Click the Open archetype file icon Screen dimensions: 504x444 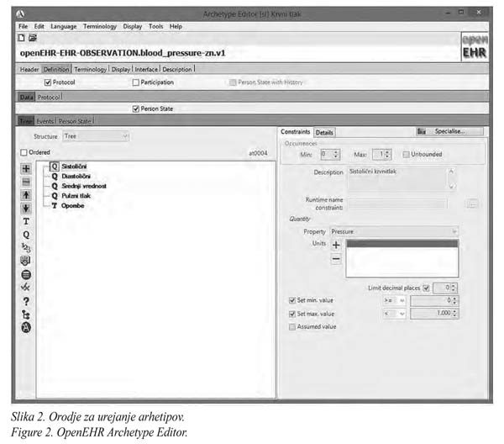point(33,38)
